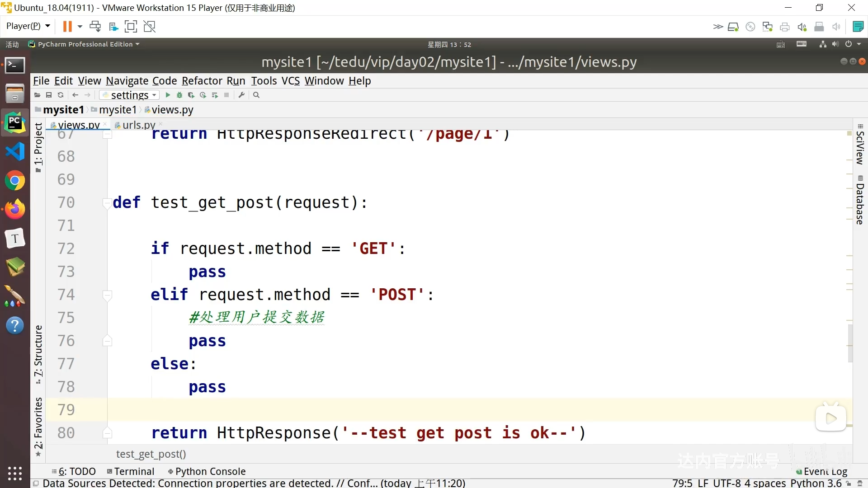Open the Code menu
Viewport: 868px width, 488px height.
click(x=165, y=81)
